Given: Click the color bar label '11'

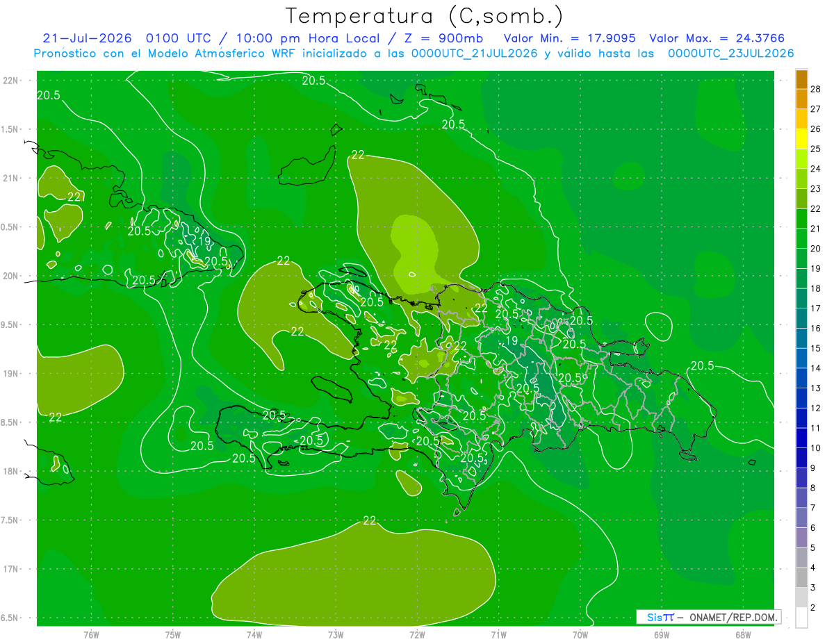Looking at the screenshot, I should [x=816, y=429].
